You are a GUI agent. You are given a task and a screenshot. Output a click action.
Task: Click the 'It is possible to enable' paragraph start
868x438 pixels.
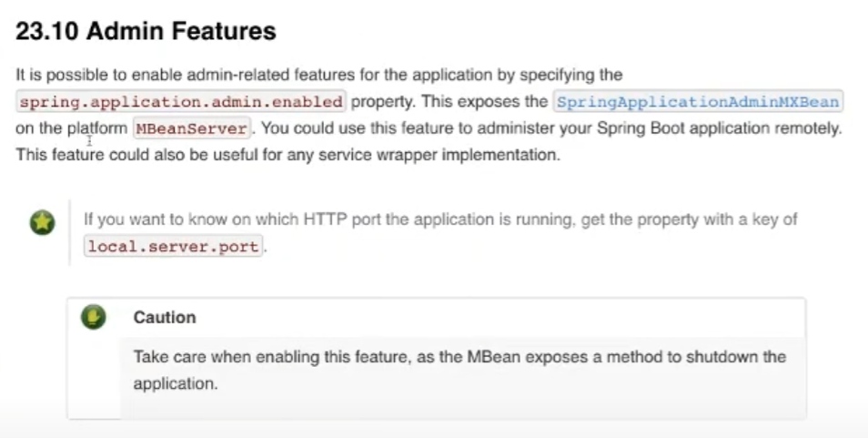click(x=91, y=75)
